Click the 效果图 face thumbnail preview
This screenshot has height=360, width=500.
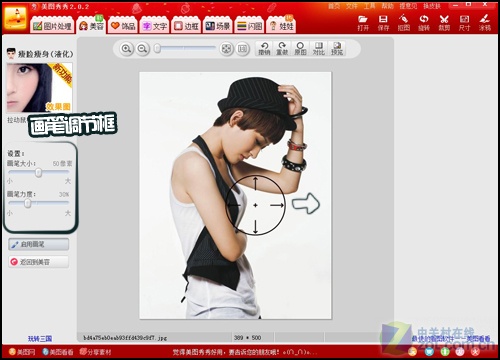coord(40,87)
